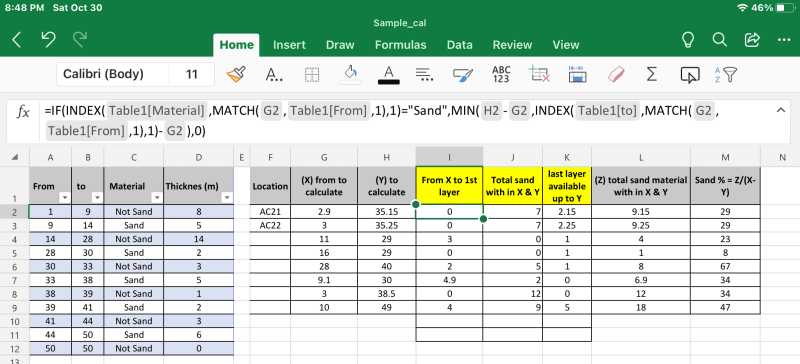Screen dimensions: 800x364
Task: Collapse the formula bar chevron
Action: [781, 110]
